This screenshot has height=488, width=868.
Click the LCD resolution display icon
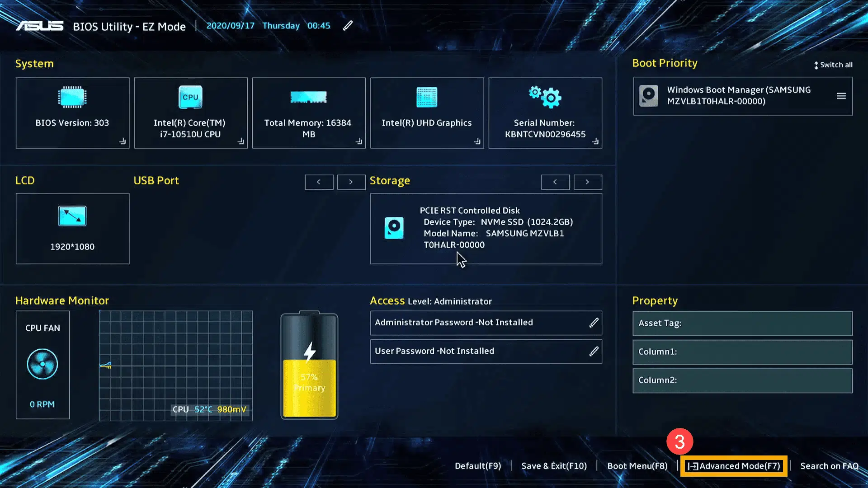pyautogui.click(x=72, y=216)
